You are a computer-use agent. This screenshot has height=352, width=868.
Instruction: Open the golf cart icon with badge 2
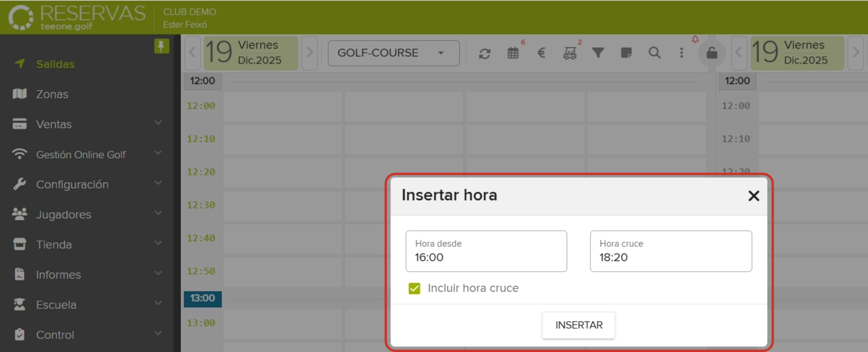(x=570, y=53)
